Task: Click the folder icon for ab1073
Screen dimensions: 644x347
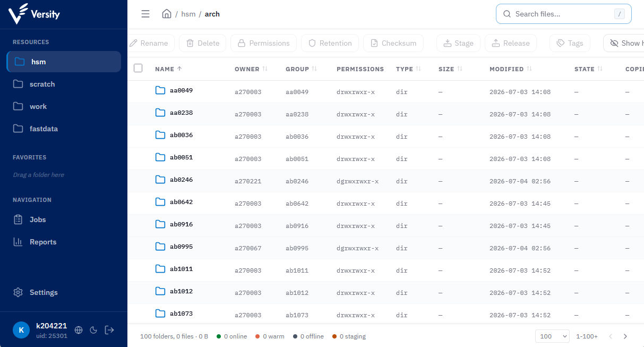Action: click(160, 314)
